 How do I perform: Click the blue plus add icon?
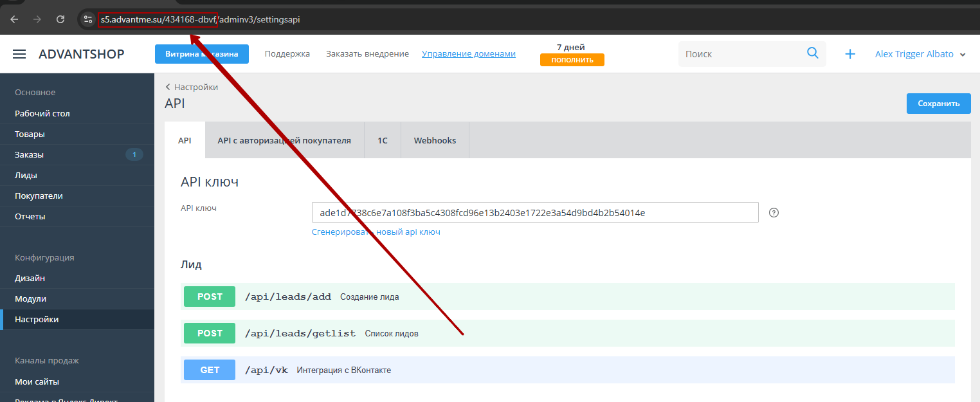pyautogui.click(x=849, y=55)
